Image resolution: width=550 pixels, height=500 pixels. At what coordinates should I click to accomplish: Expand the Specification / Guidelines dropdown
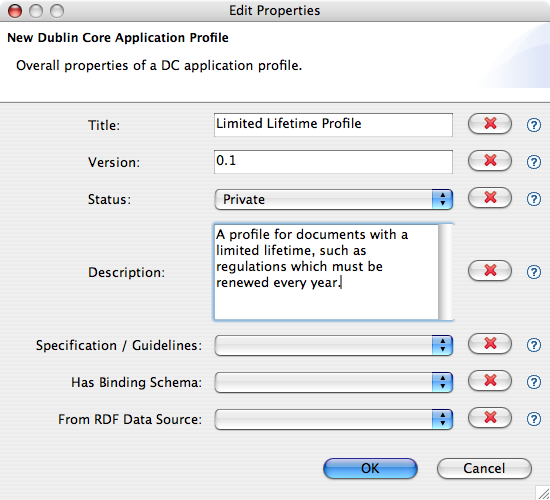click(x=334, y=345)
